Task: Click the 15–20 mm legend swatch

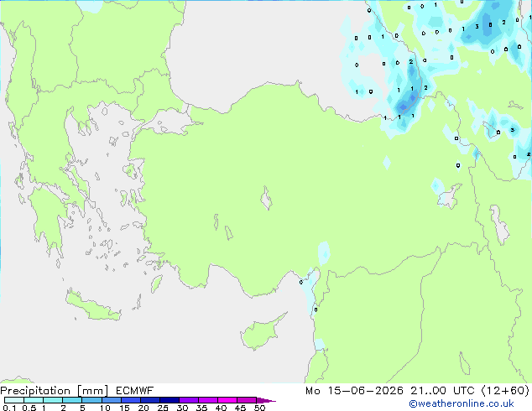Action: pos(130,400)
